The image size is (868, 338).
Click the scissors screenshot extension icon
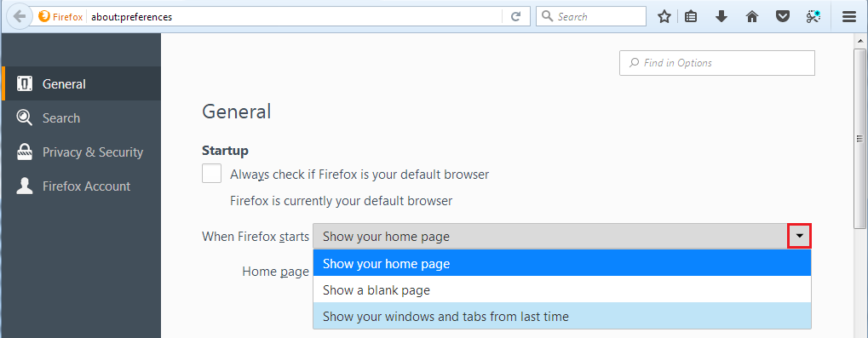point(813,16)
